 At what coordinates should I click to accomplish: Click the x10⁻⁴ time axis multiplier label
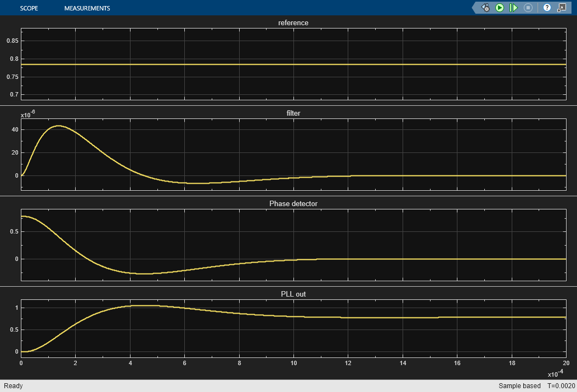pyautogui.click(x=556, y=373)
